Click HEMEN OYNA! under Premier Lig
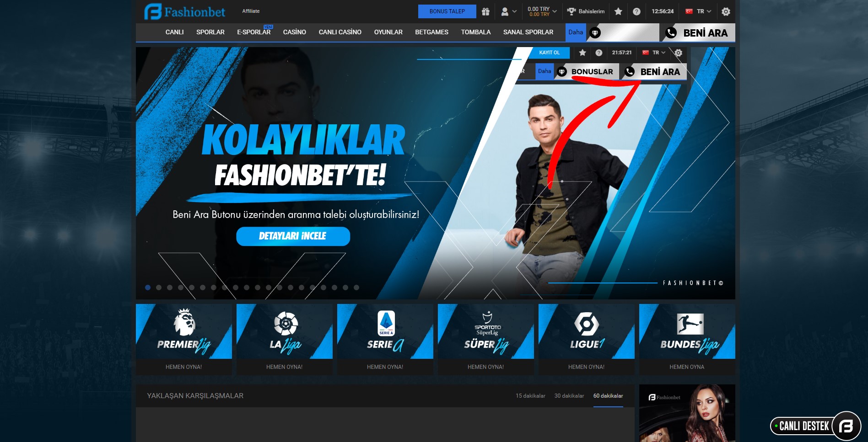This screenshot has height=442, width=868. tap(184, 367)
